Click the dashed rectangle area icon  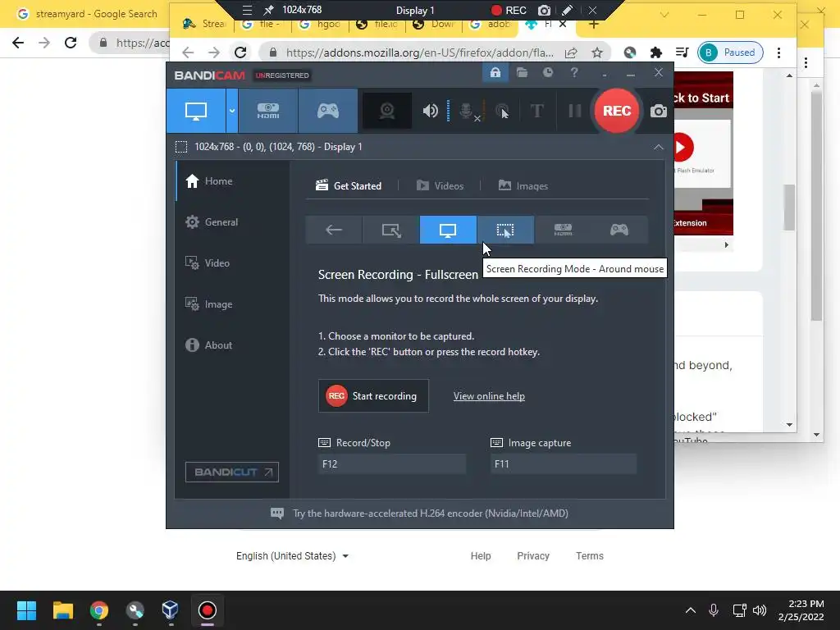point(181,147)
